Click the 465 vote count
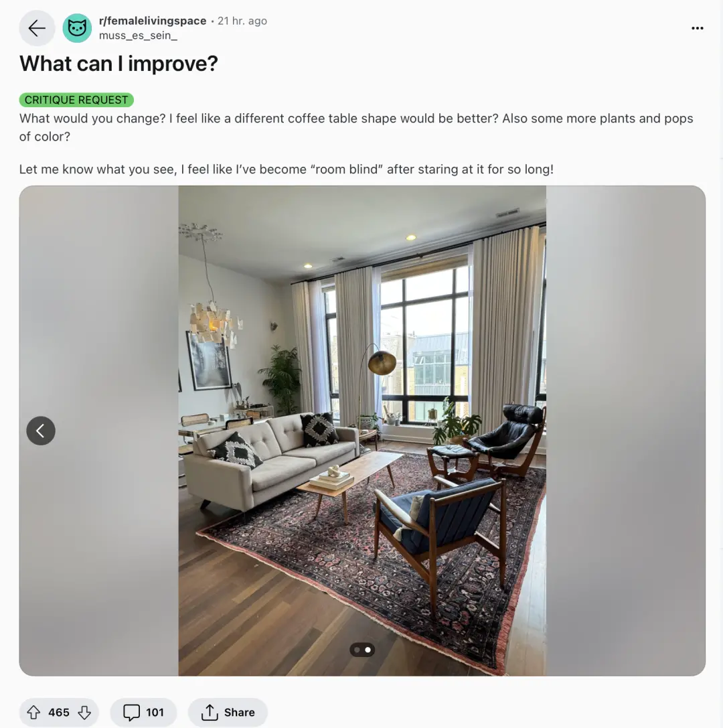Viewport: 723px width, 728px height. 58,712
